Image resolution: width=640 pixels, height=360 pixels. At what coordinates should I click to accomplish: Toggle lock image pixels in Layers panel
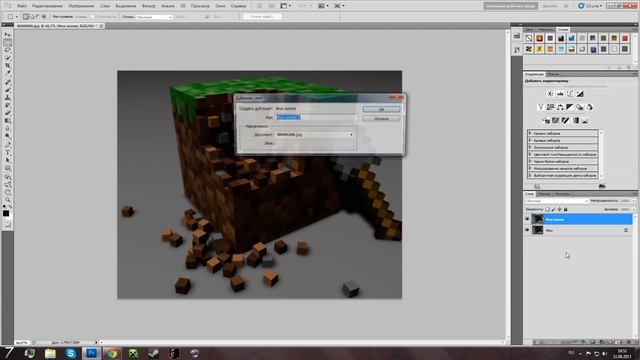coord(553,209)
